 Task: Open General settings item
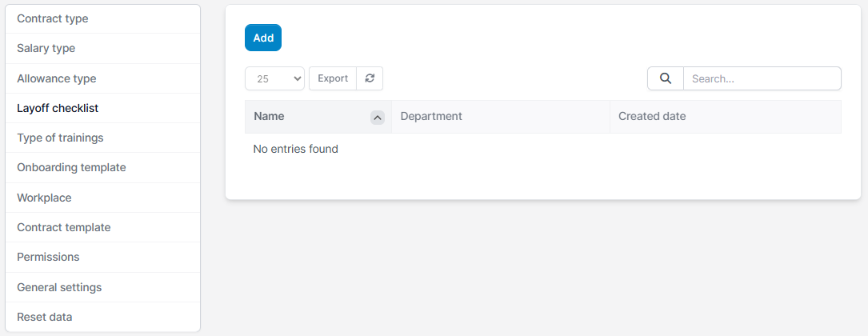click(59, 287)
